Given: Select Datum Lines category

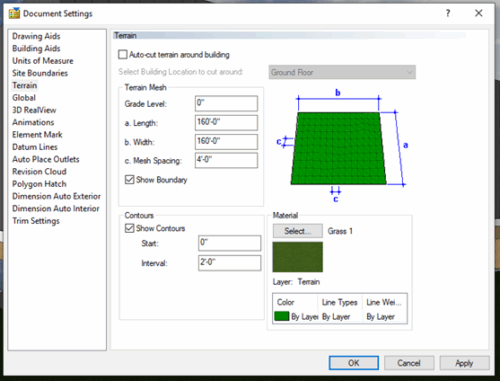Looking at the screenshot, I should click(35, 147).
